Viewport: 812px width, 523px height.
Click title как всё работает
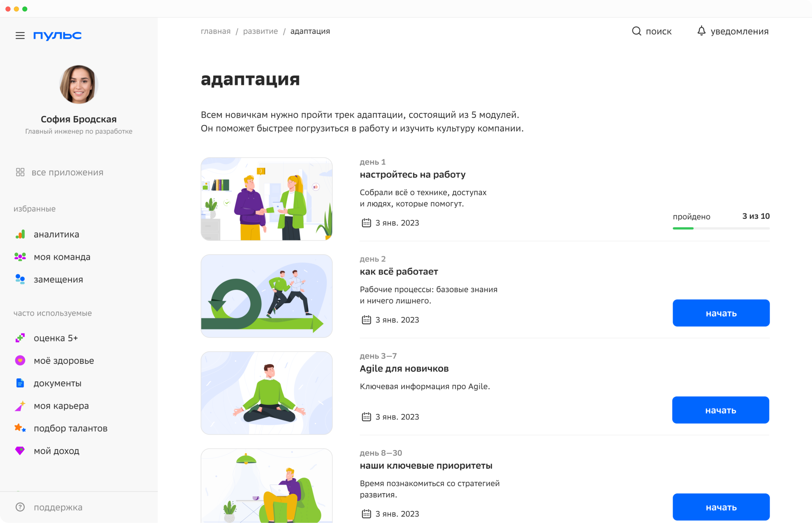point(399,271)
